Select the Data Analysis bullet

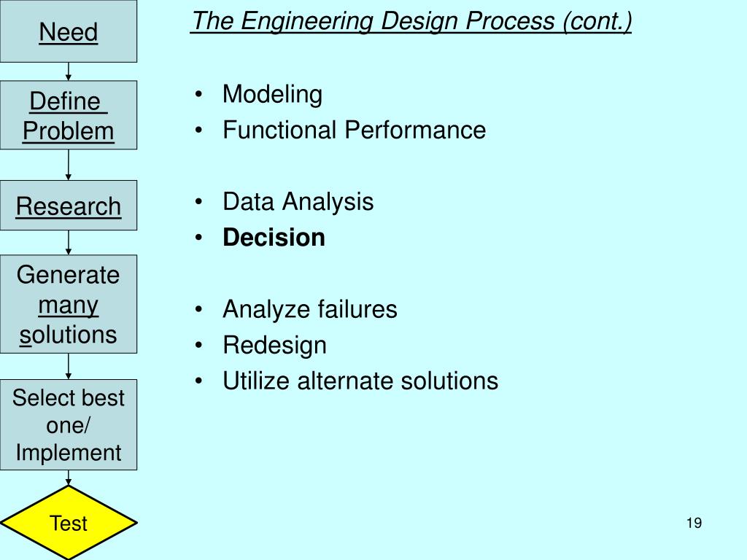pos(298,201)
